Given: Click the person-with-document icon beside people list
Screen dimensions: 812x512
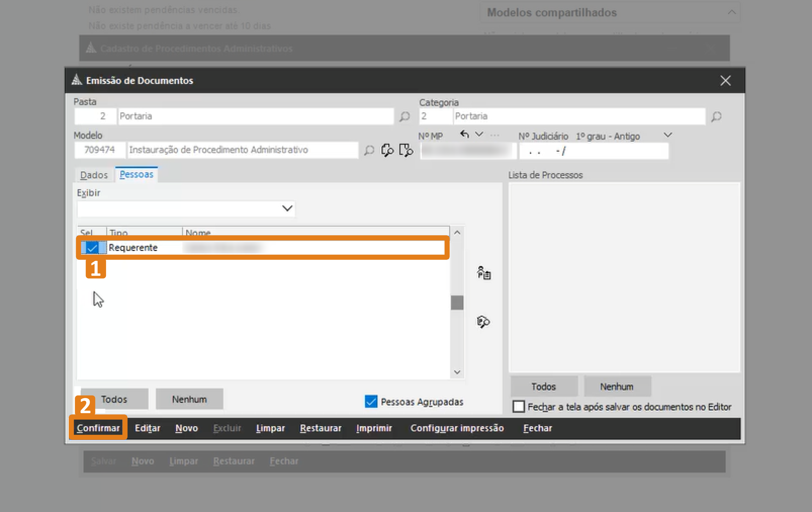Looking at the screenshot, I should point(484,273).
